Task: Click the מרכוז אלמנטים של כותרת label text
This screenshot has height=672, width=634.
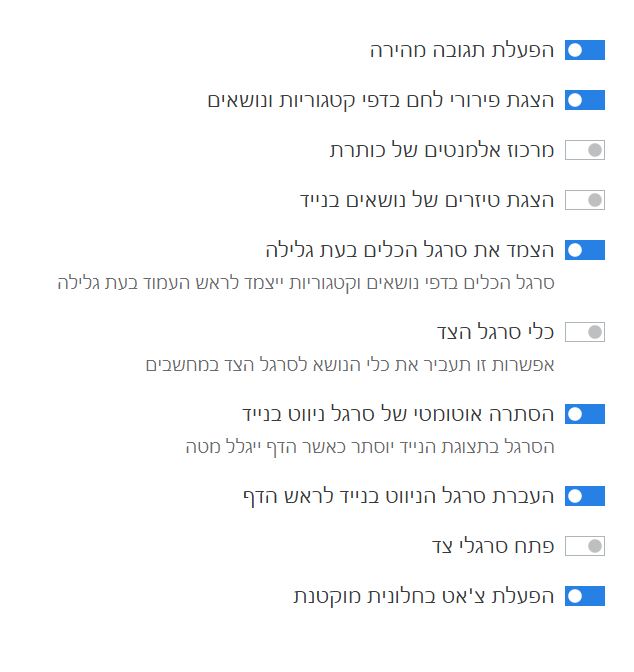Action: 442,150
